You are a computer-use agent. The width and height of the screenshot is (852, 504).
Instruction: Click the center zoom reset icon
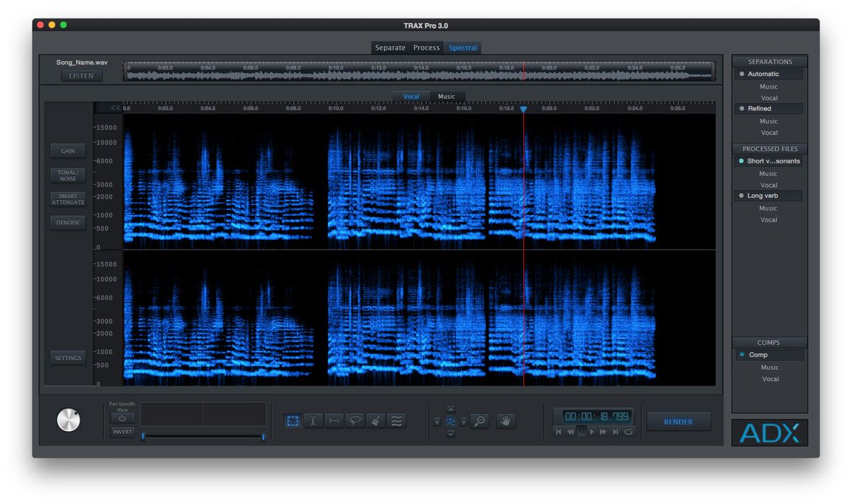[450, 421]
